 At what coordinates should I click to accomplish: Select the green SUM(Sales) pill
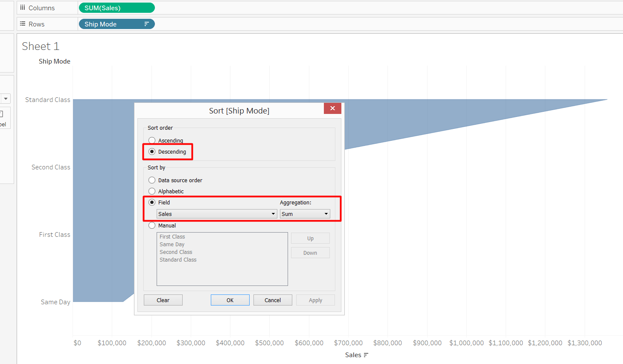pos(116,7)
